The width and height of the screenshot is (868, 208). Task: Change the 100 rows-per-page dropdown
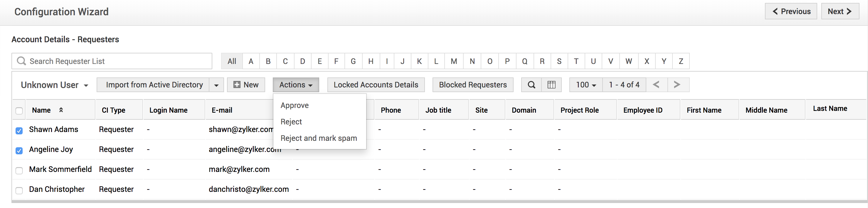[x=586, y=85]
